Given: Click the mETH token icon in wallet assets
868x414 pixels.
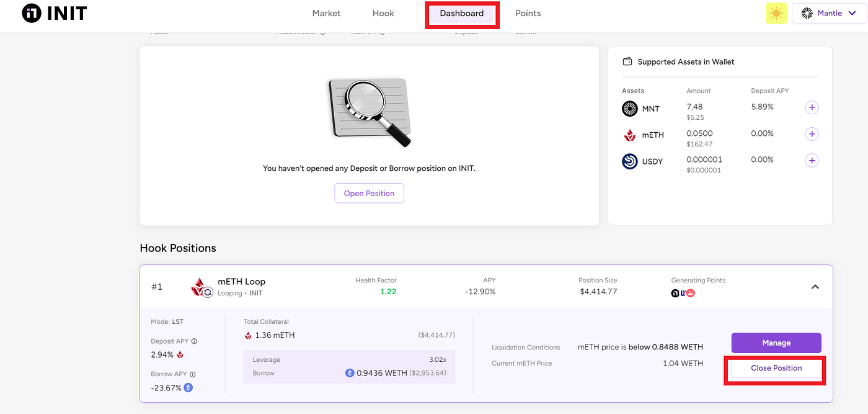Looking at the screenshot, I should (x=630, y=135).
